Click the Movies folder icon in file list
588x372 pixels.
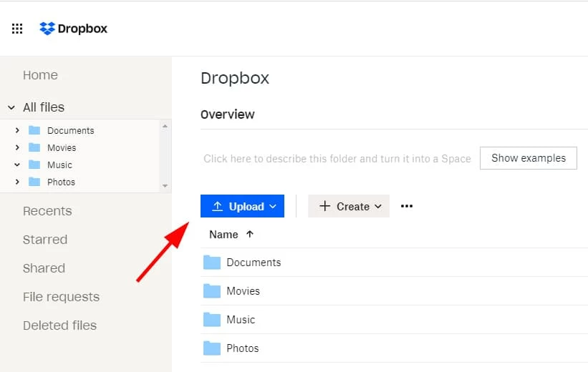click(x=211, y=291)
